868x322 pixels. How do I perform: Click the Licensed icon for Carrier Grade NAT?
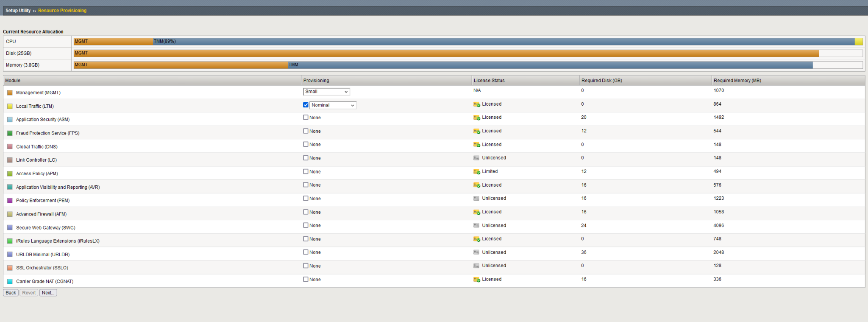click(476, 280)
